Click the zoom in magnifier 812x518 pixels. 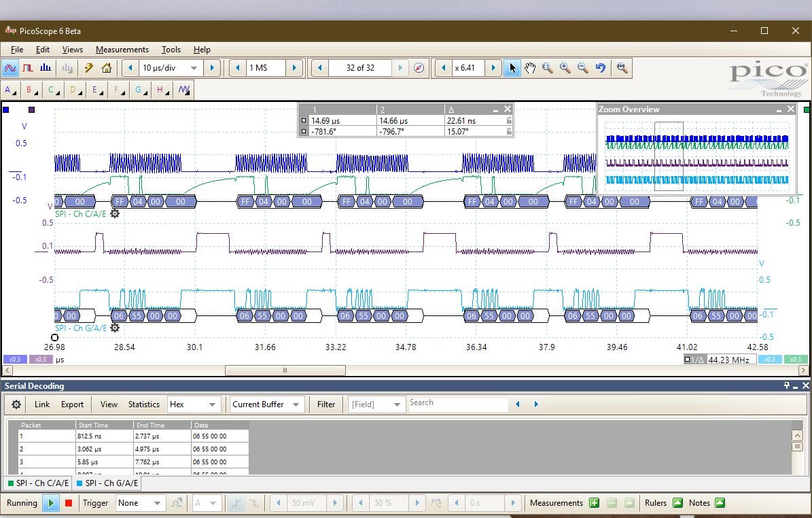coord(565,68)
